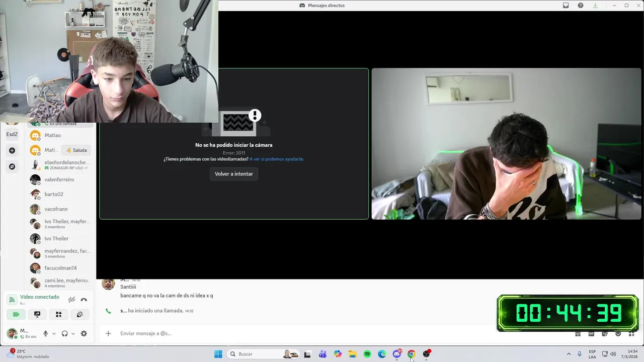Open connection info signal icon
Screen dimensions: 644x362
point(12,300)
